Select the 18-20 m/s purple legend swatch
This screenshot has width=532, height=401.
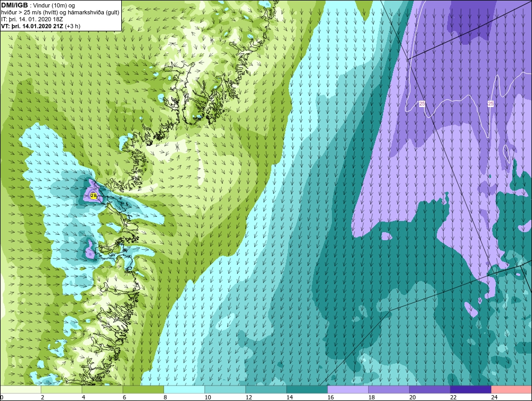pyautogui.click(x=389, y=389)
